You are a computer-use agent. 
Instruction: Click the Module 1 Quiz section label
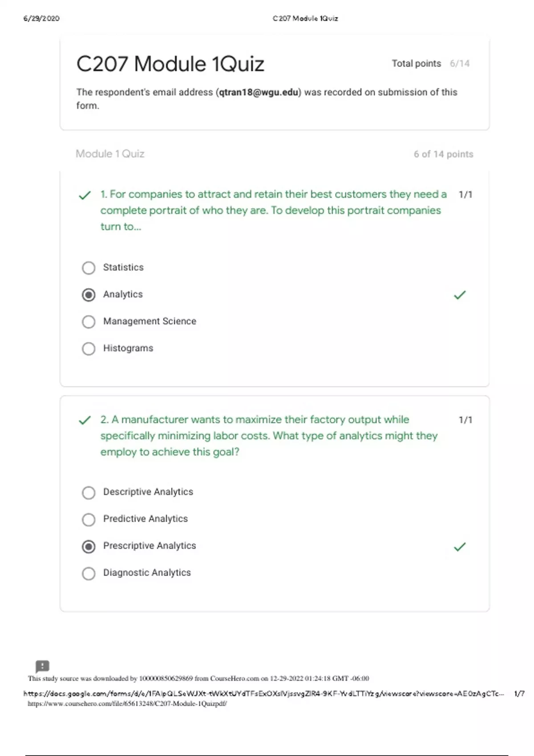[110, 154]
